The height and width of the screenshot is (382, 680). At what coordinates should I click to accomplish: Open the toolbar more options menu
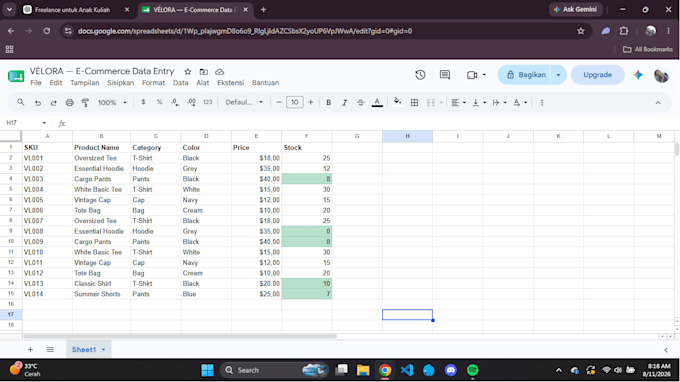pos(542,103)
